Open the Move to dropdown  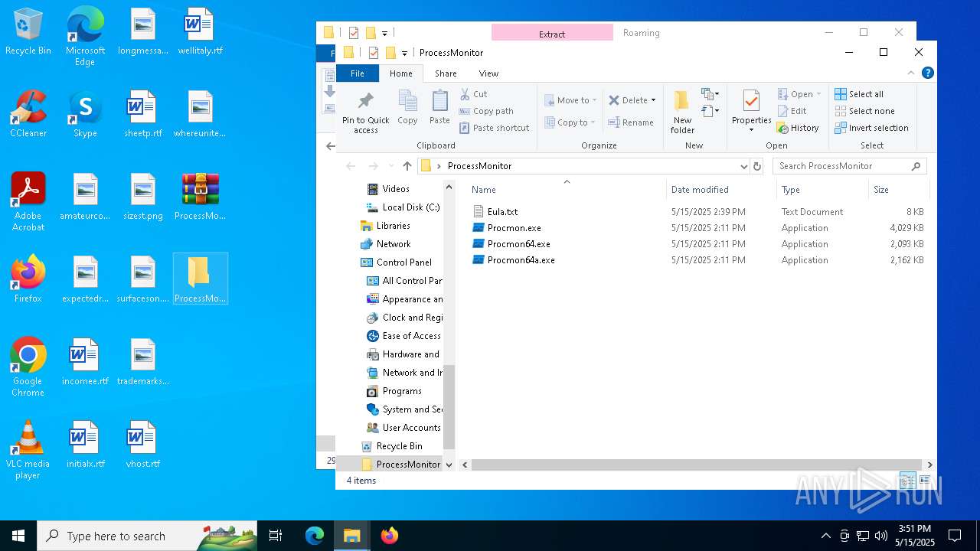(570, 100)
